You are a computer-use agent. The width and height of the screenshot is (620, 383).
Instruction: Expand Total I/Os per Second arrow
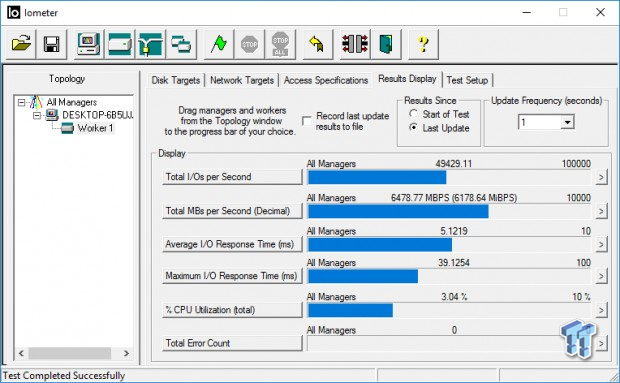pyautogui.click(x=601, y=177)
